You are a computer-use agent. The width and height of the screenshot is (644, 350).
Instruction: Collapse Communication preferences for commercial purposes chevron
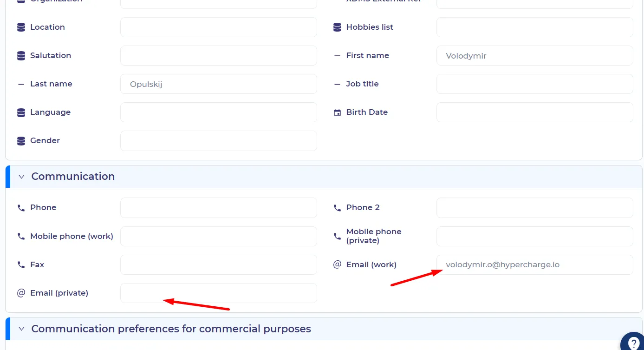point(21,329)
